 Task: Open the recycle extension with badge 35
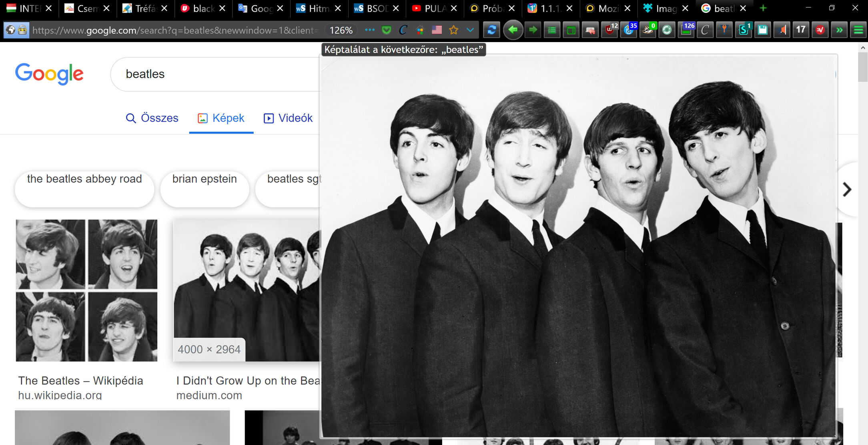[629, 30]
